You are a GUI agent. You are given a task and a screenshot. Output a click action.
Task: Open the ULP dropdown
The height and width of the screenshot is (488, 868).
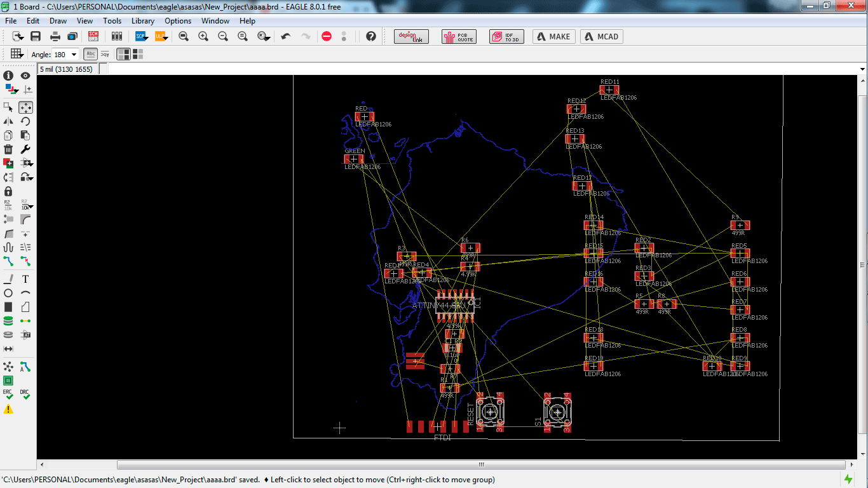(x=161, y=36)
